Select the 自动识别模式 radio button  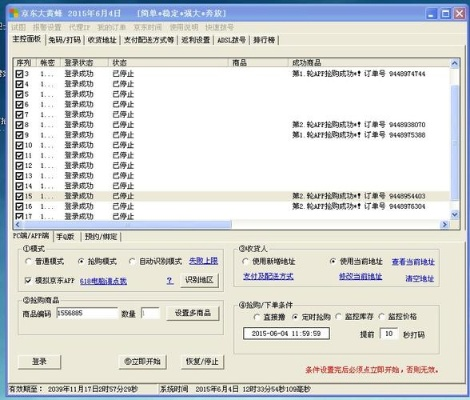pyautogui.click(x=132, y=261)
